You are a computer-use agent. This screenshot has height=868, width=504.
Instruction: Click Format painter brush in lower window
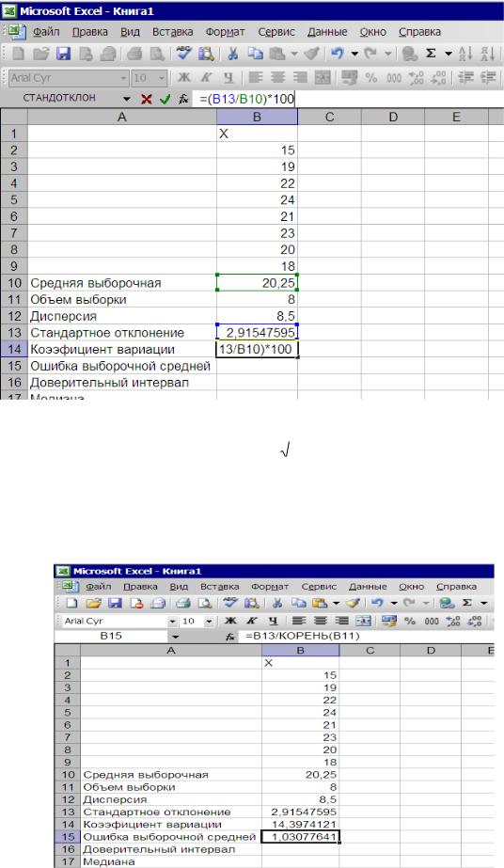click(353, 603)
